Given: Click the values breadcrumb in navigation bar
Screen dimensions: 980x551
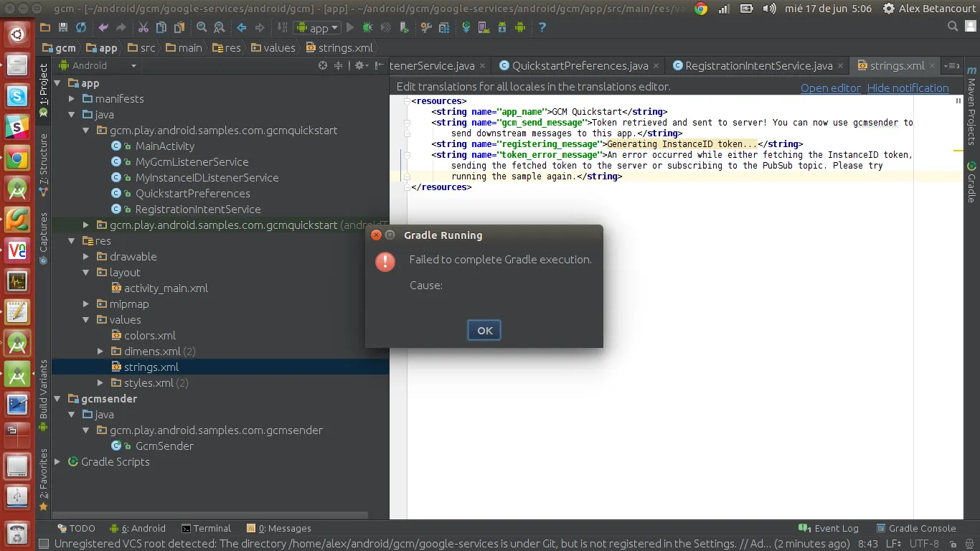Looking at the screenshot, I should click(x=273, y=47).
